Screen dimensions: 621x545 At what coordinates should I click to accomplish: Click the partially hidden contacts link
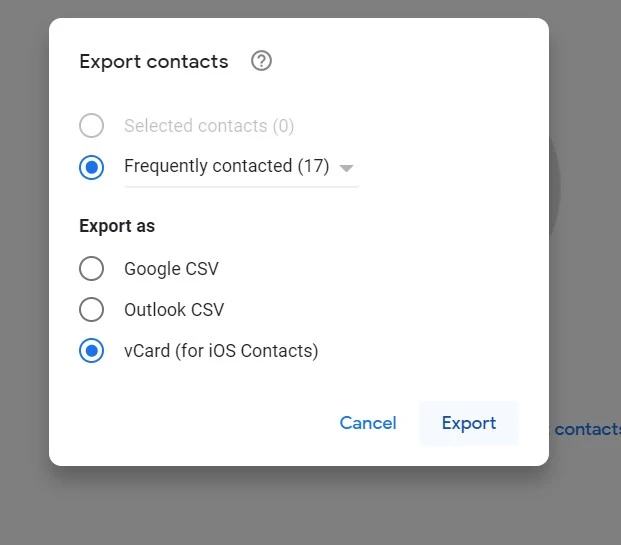pos(587,429)
